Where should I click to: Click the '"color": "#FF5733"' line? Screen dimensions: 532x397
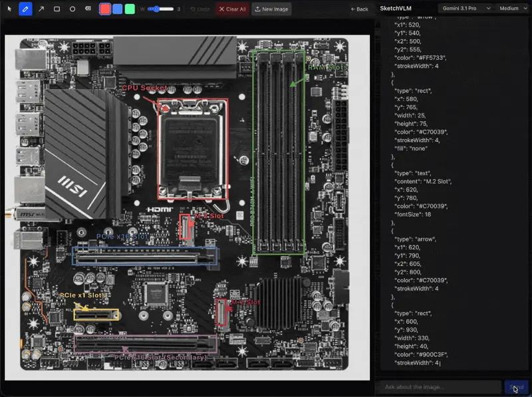(x=420, y=58)
